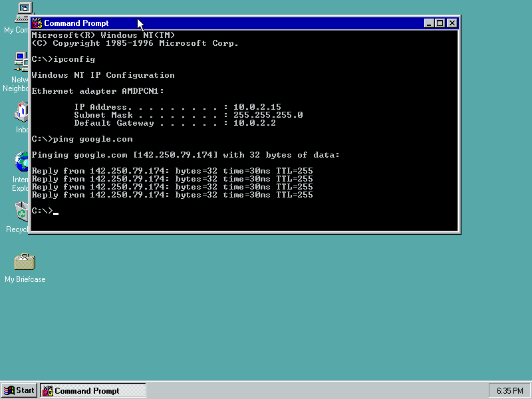
Task: Click at the blinking C:\> prompt cursor
Action: click(56, 212)
